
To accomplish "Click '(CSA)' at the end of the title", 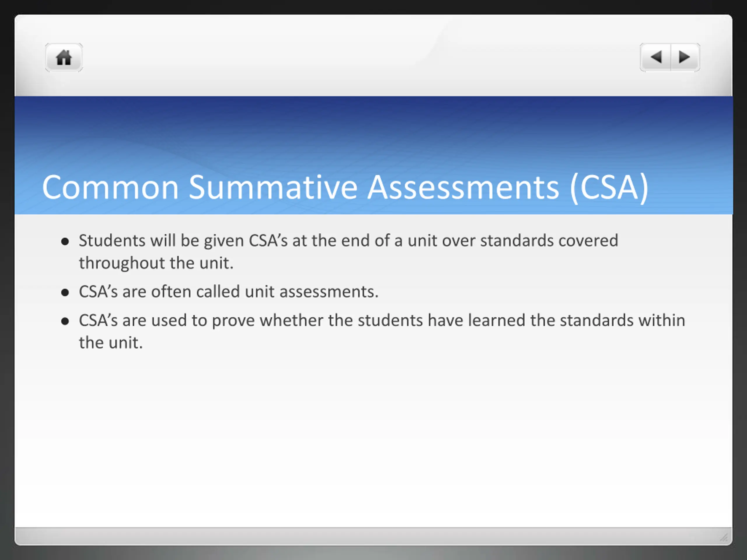I will click(609, 188).
